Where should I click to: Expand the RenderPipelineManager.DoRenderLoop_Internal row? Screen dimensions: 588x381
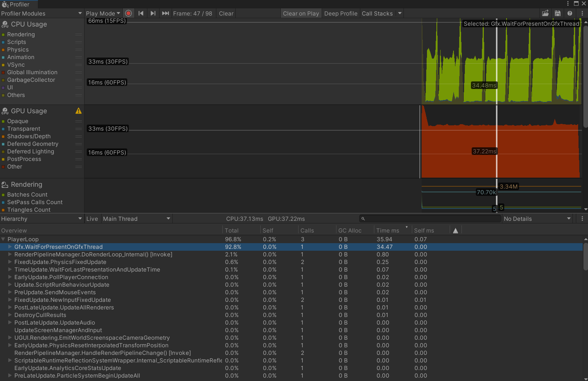tap(10, 255)
